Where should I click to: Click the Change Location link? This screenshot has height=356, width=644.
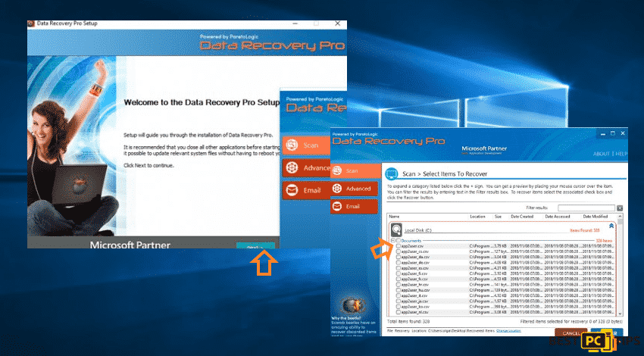[x=508, y=330]
